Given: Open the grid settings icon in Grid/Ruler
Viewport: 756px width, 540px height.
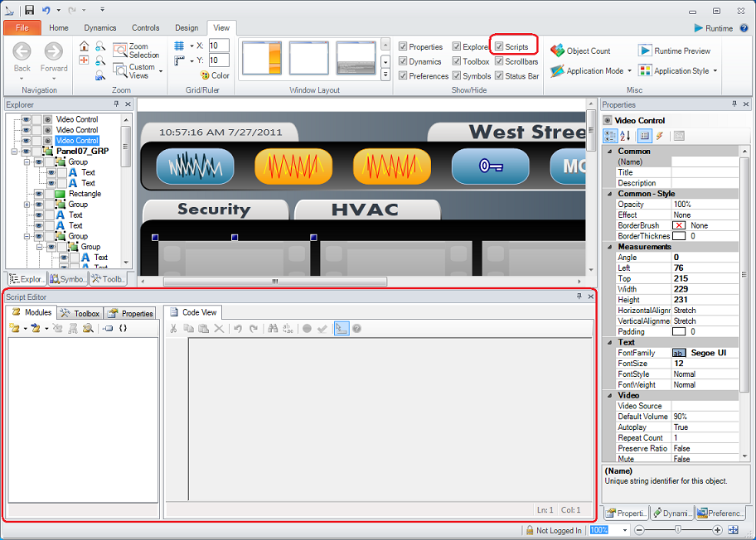Looking at the screenshot, I should tap(177, 46).
